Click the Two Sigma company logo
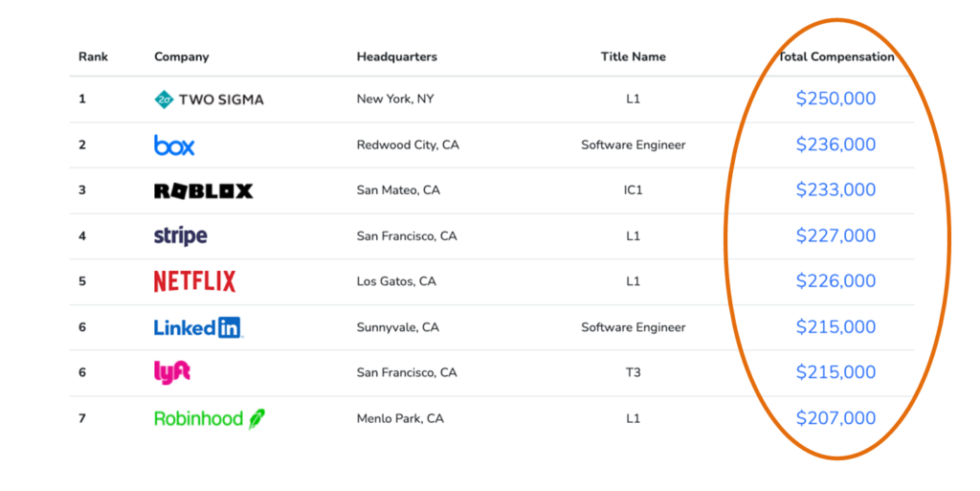 click(x=209, y=100)
